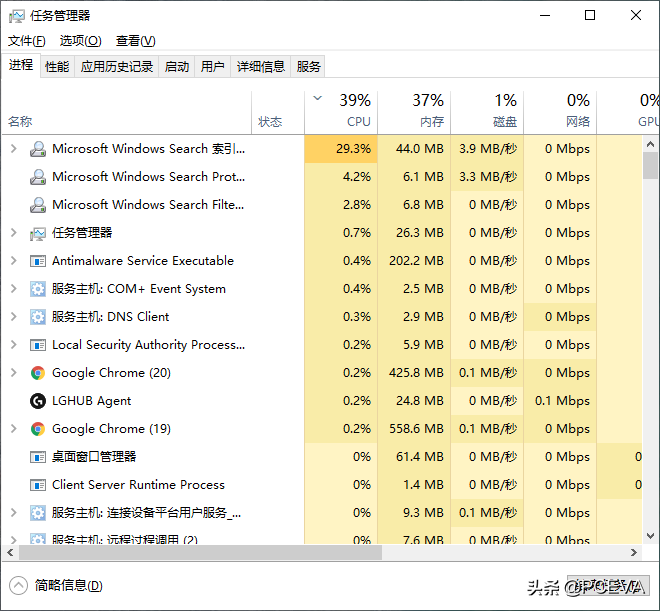Sort by the 内存 column header
This screenshot has height=611, width=660.
414,112
